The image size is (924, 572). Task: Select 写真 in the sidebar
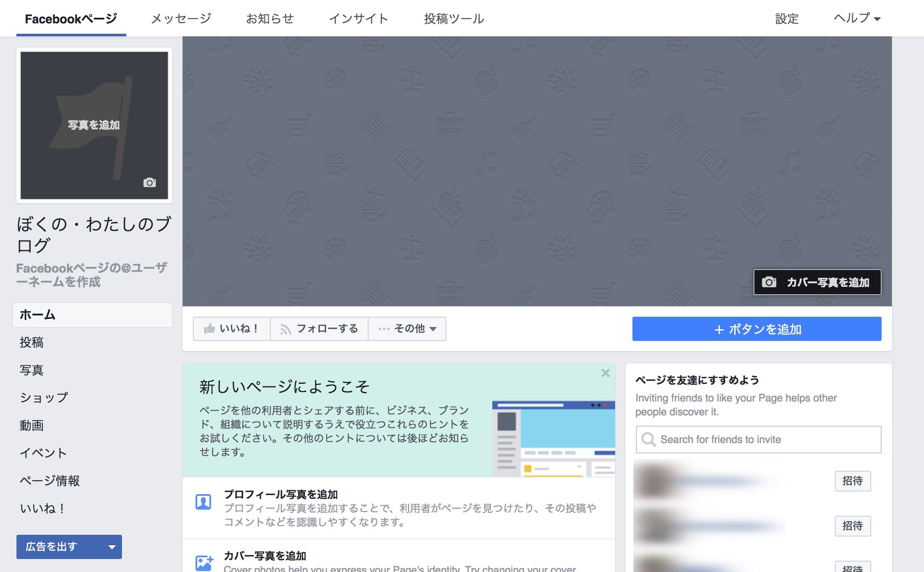click(x=32, y=370)
